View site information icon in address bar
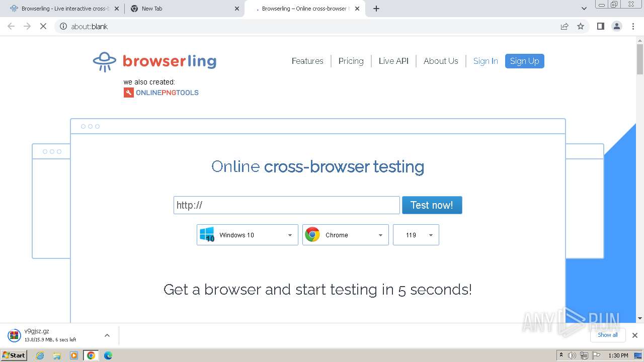The height and width of the screenshot is (362, 644). click(x=63, y=26)
